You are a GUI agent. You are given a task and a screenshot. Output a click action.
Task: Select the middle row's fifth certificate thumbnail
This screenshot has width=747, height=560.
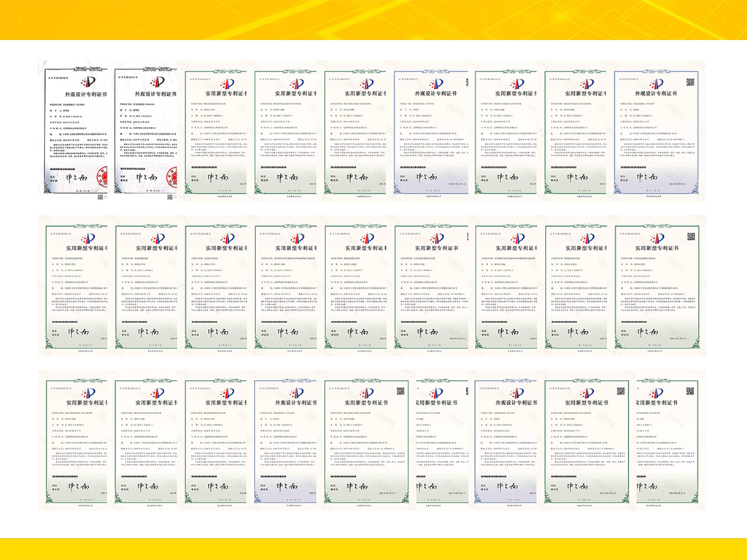pos(355,287)
